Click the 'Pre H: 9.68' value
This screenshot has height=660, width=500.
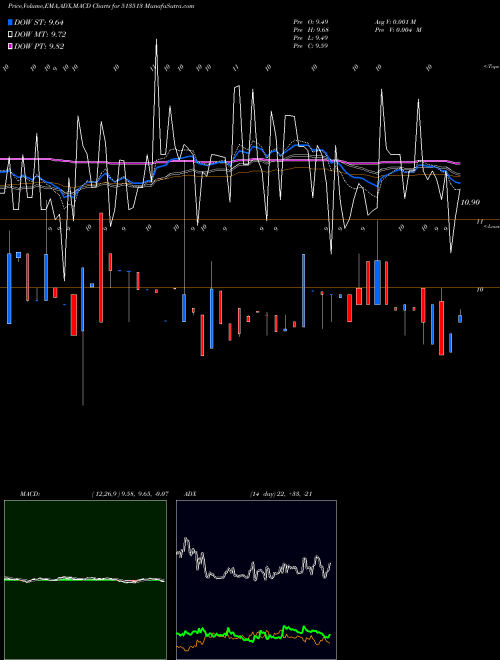coord(311,30)
